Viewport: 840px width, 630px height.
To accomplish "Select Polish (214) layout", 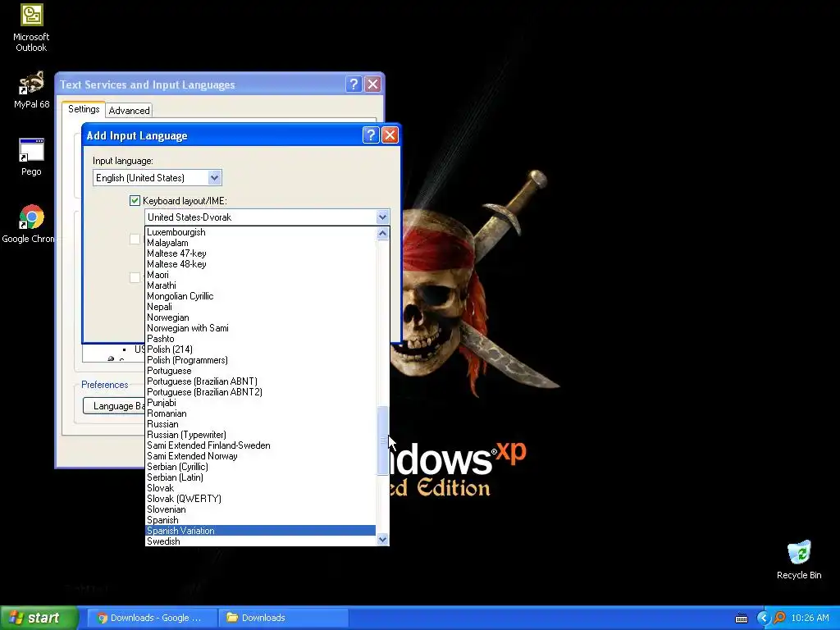I will tap(260, 349).
